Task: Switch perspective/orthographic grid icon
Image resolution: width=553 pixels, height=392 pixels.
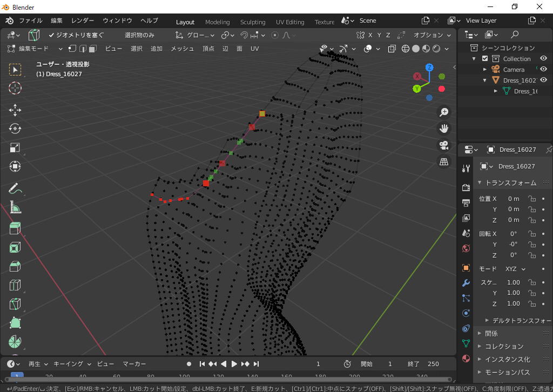Action: click(x=444, y=161)
